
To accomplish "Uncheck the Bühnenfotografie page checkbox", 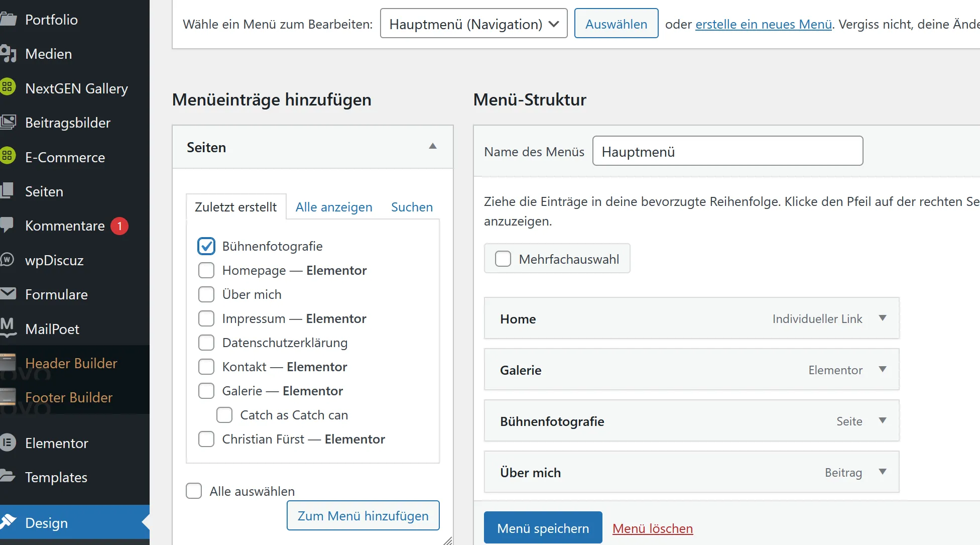I will tap(206, 246).
